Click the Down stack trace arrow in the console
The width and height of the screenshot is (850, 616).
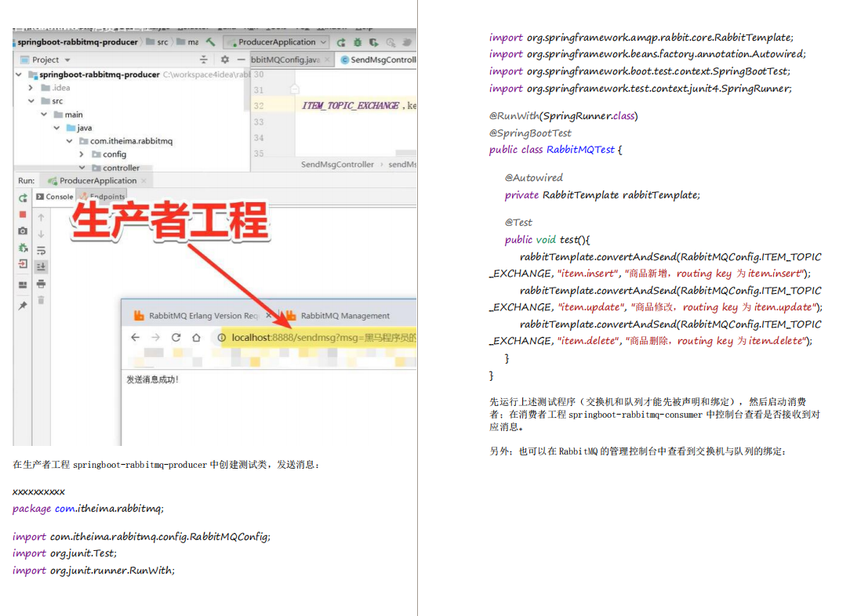pos(42,234)
